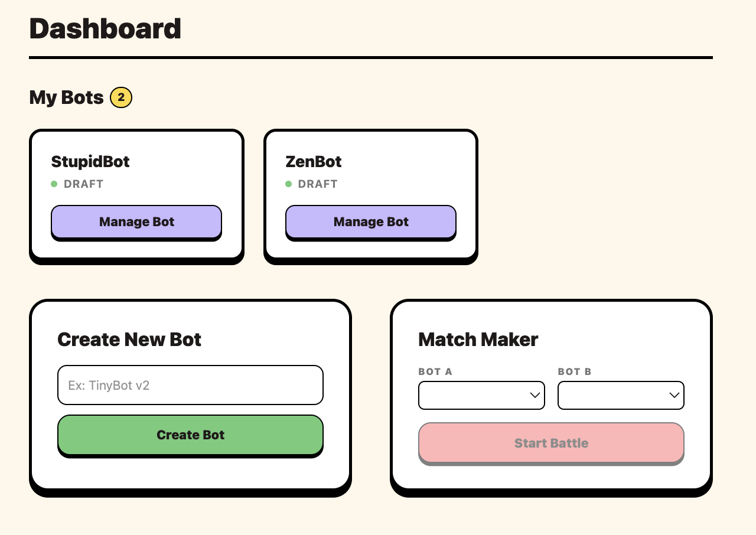Click the green status dot on StupidBot
This screenshot has width=756, height=535.
(54, 184)
